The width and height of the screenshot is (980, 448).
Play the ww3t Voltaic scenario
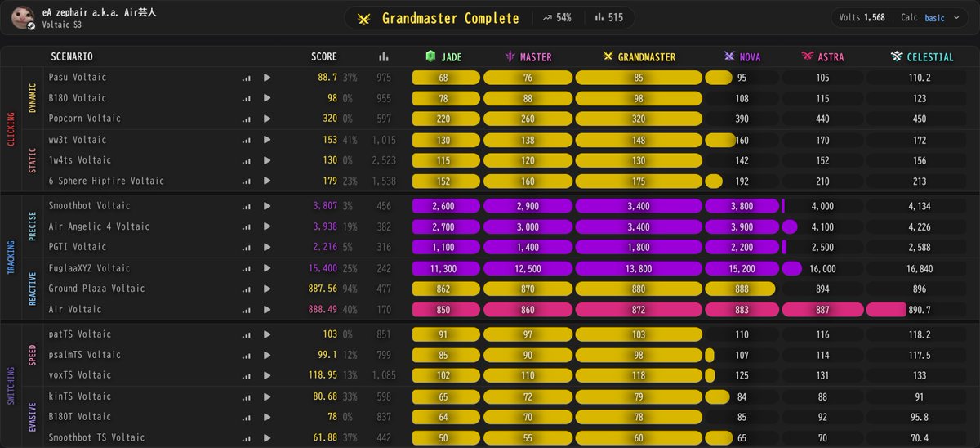pos(266,140)
